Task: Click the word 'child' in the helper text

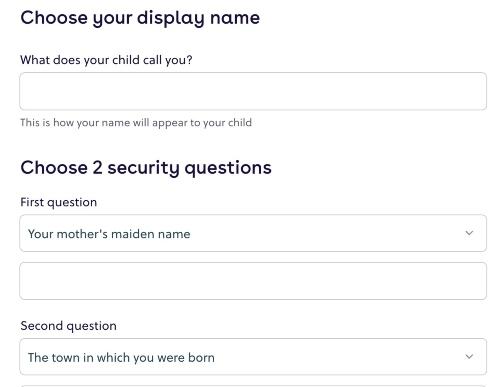Action: tap(240, 122)
